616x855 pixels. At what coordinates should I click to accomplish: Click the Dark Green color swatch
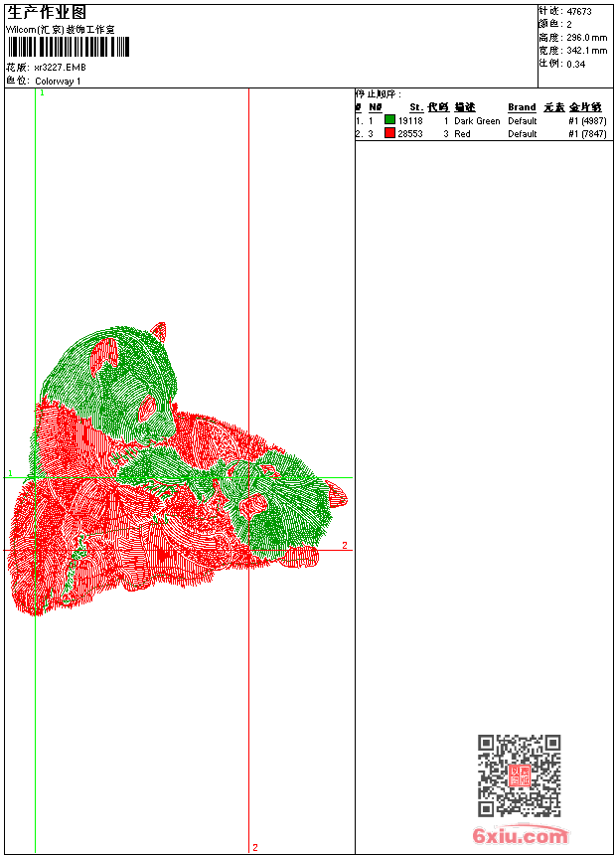tap(389, 120)
